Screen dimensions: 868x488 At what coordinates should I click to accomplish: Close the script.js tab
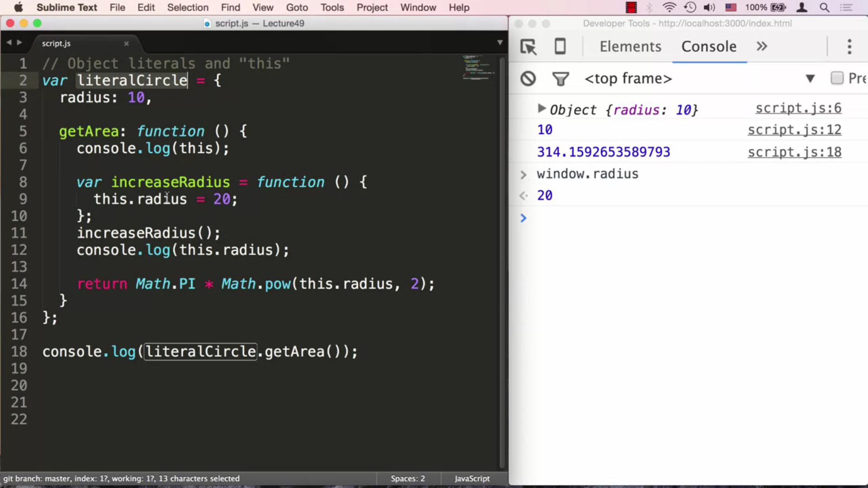pyautogui.click(x=127, y=44)
